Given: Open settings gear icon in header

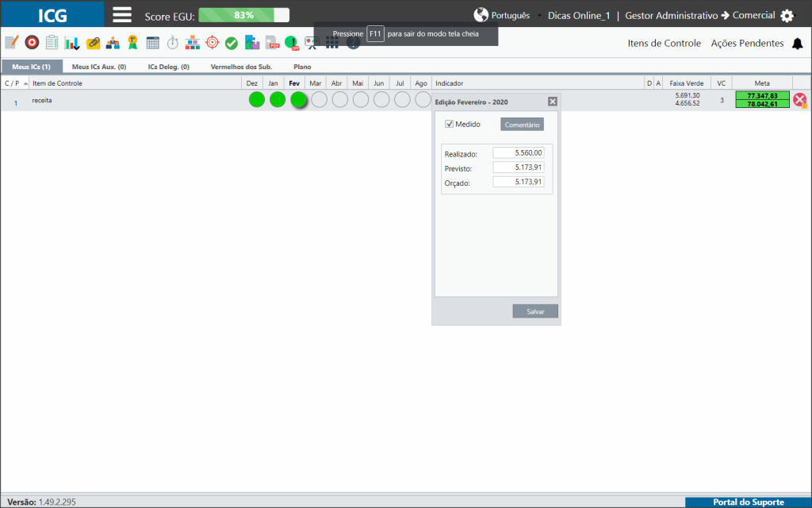Looking at the screenshot, I should [x=787, y=16].
